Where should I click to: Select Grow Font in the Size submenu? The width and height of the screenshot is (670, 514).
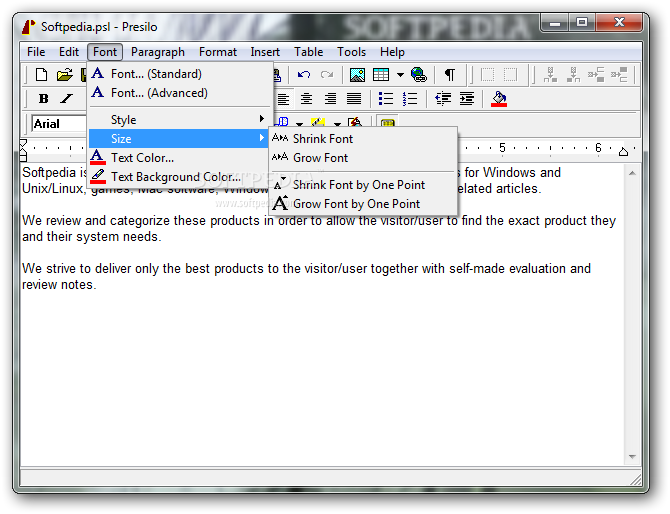pos(363,158)
